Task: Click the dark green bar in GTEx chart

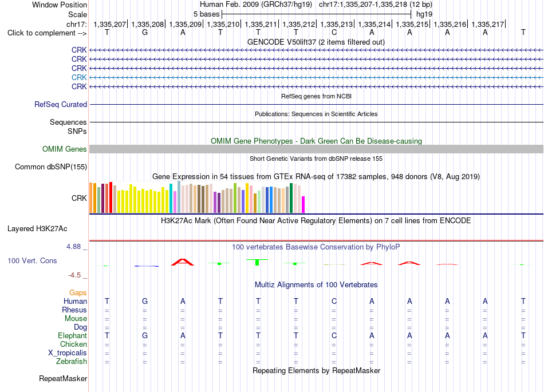Action: coord(291,198)
